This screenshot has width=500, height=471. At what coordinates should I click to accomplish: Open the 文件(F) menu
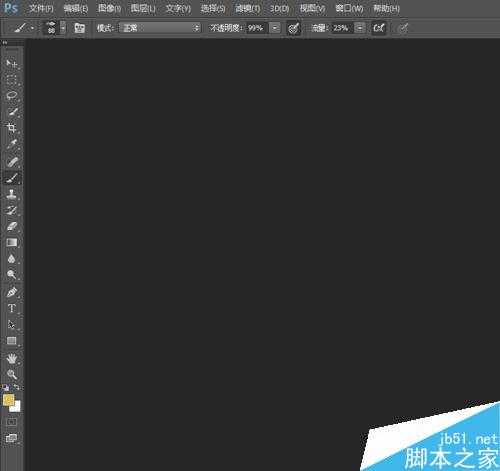click(x=41, y=8)
